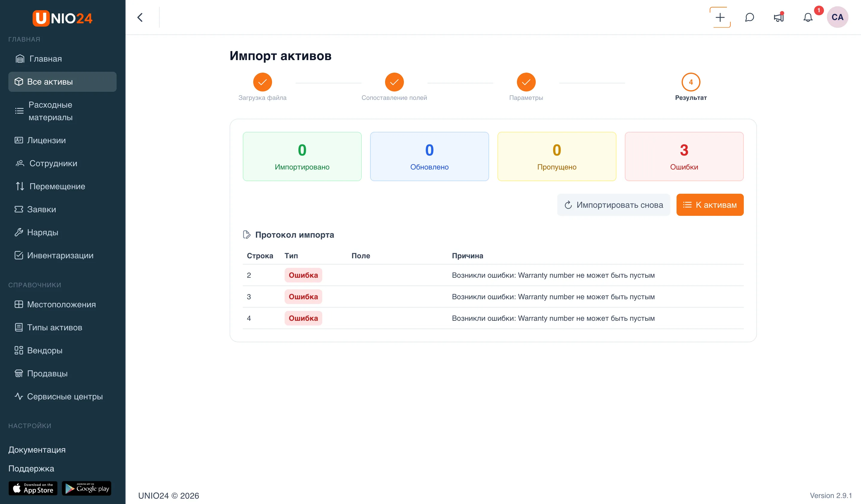
Task: Click the Version 2.9.1 footer text
Action: pyautogui.click(x=831, y=495)
